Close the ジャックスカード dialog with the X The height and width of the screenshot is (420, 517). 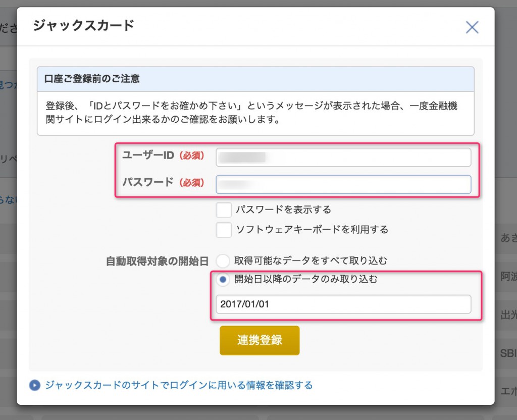point(472,27)
